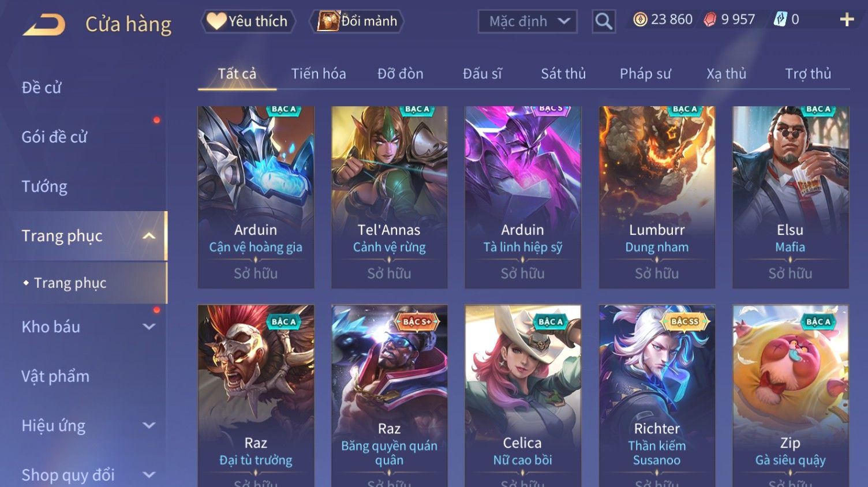The height and width of the screenshot is (487, 868).
Task: Click the plus icon to add currency
Action: pyautogui.click(x=847, y=20)
